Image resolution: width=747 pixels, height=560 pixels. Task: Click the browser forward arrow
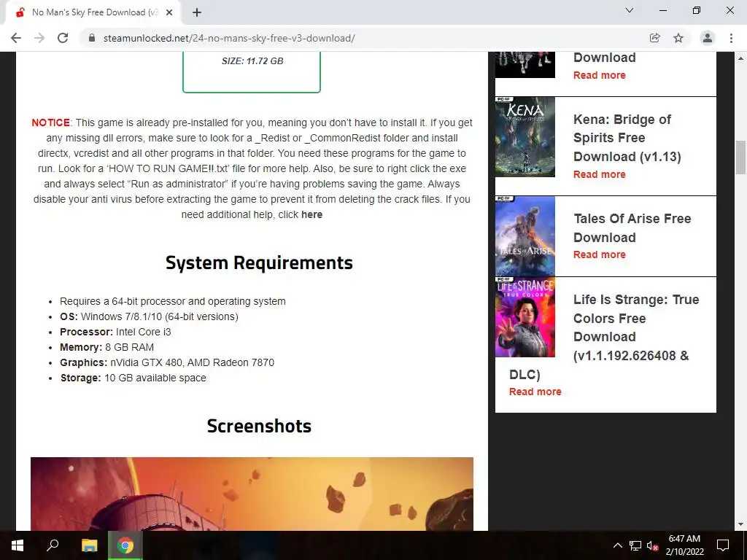(x=39, y=38)
